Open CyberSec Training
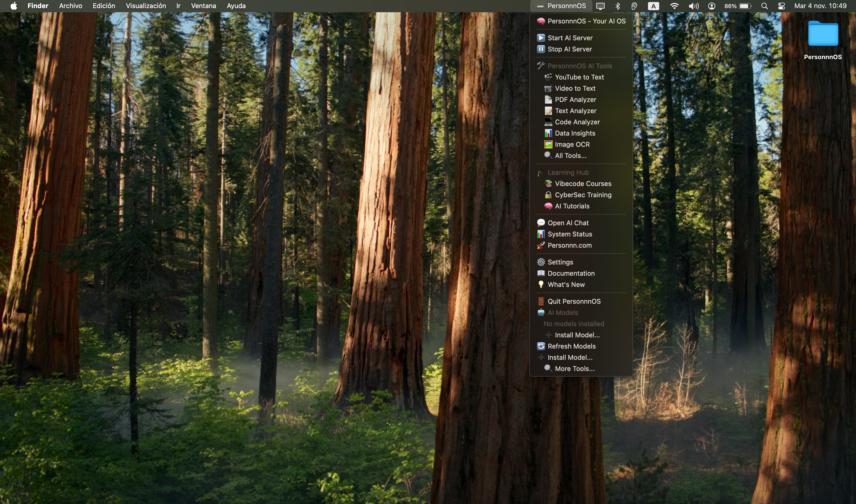 (x=583, y=195)
